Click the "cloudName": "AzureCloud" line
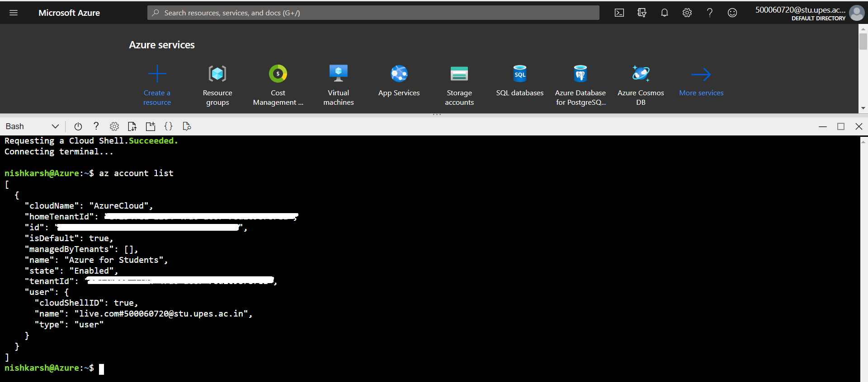The height and width of the screenshot is (382, 868). tap(89, 206)
